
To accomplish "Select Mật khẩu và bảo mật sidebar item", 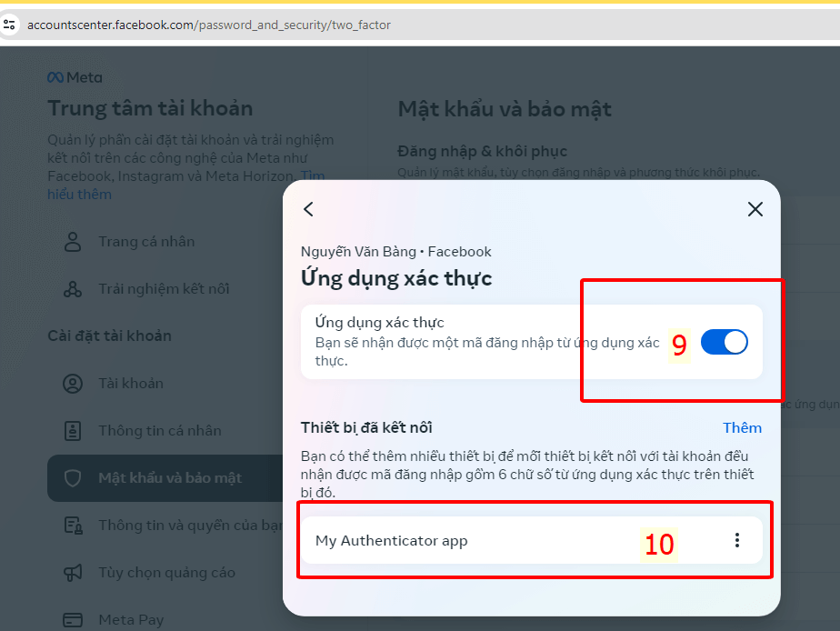I will (165, 478).
